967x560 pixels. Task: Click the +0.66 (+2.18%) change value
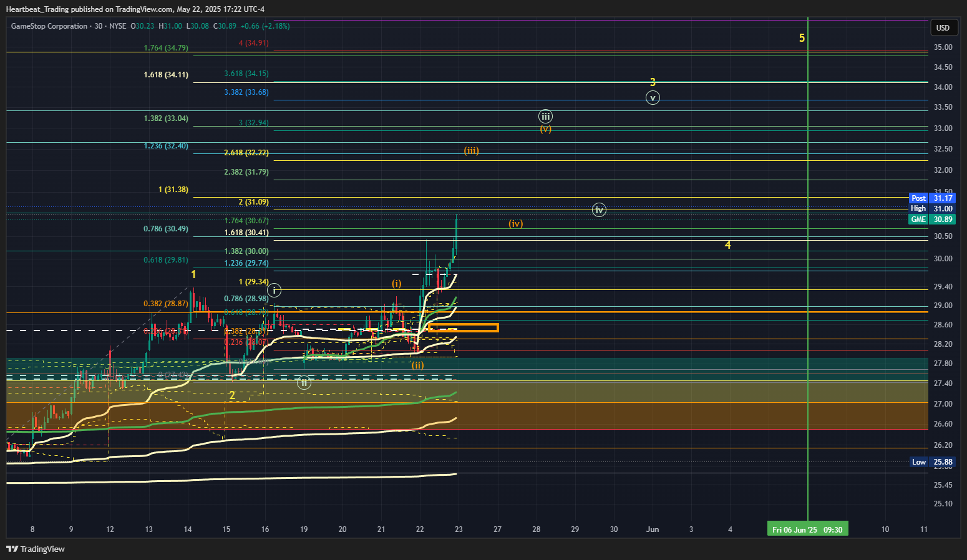265,26
